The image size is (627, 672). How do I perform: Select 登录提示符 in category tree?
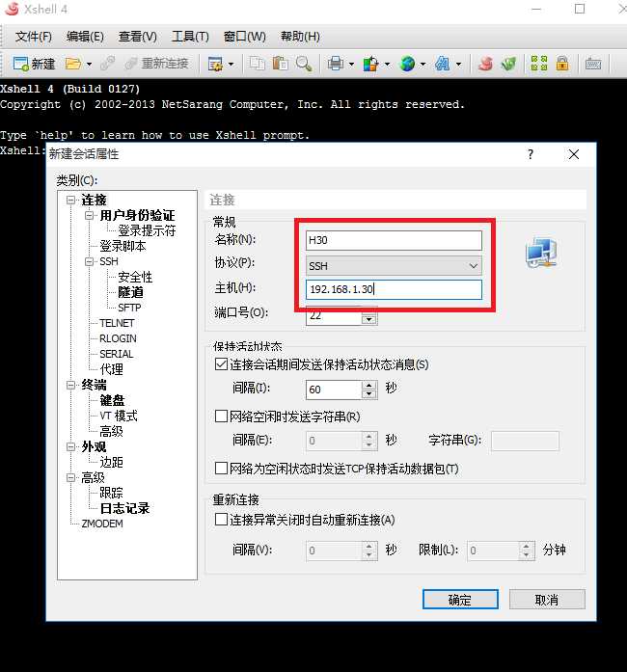click(147, 230)
